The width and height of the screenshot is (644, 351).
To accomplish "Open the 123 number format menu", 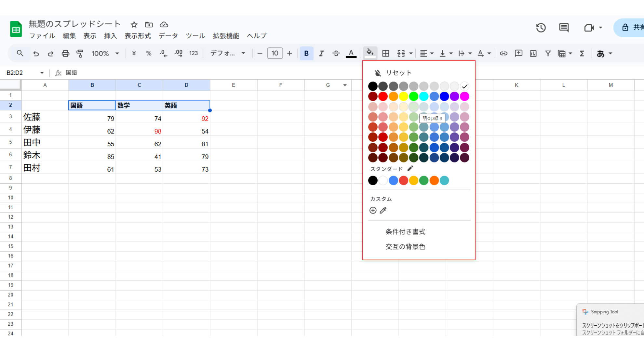I will click(x=194, y=53).
